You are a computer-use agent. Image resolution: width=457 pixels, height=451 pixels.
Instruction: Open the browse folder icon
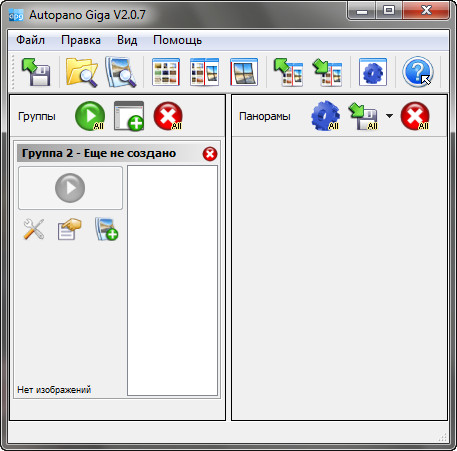[x=82, y=72]
